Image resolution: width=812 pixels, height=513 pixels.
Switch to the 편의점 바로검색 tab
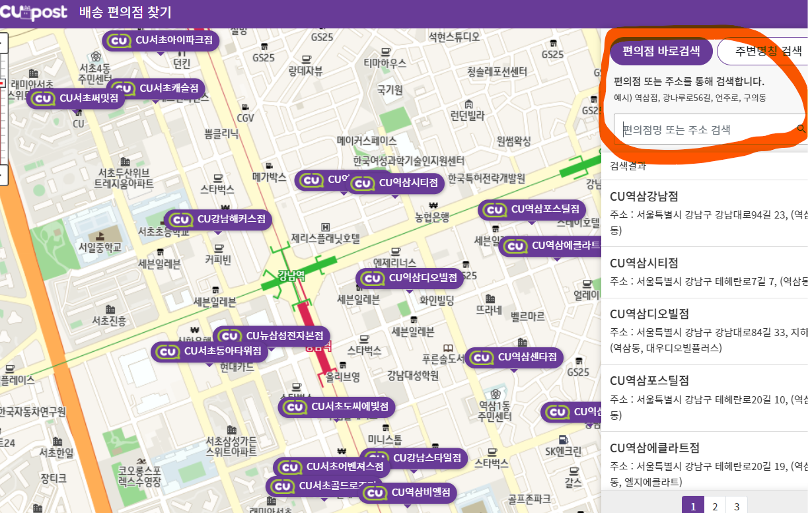point(659,51)
